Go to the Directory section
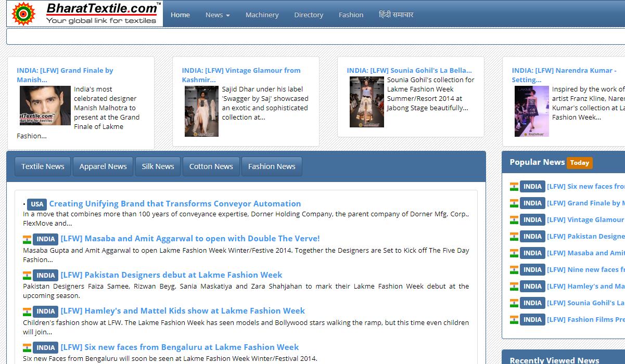Screen dimensions: 625x364 [309, 15]
